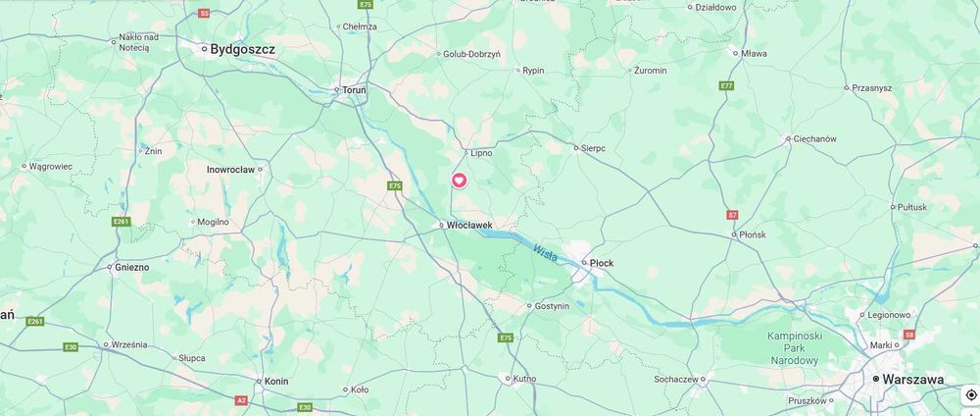Click the Włocławek city label

coord(469,226)
